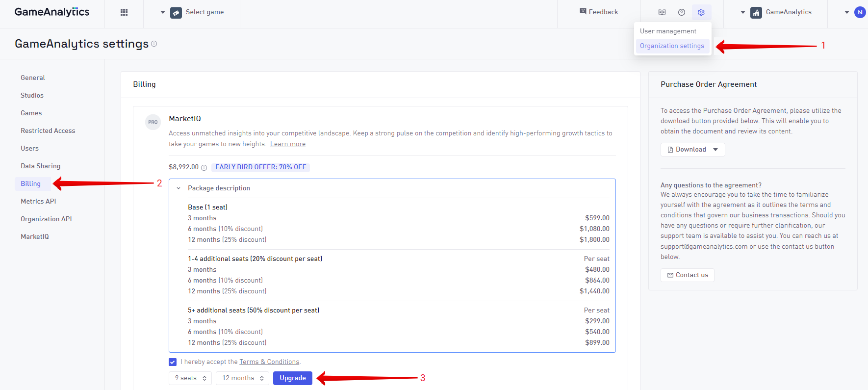Open the Download agreement dropdown button

click(692, 150)
